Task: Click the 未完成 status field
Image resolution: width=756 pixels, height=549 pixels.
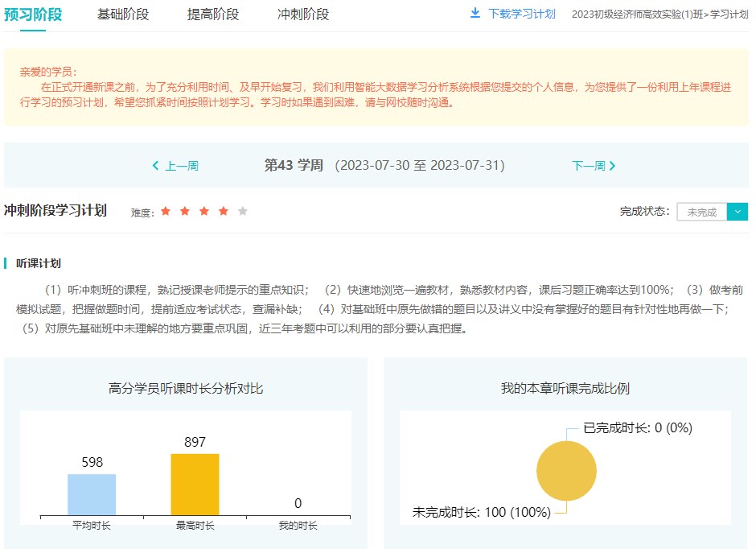Action: [x=702, y=212]
